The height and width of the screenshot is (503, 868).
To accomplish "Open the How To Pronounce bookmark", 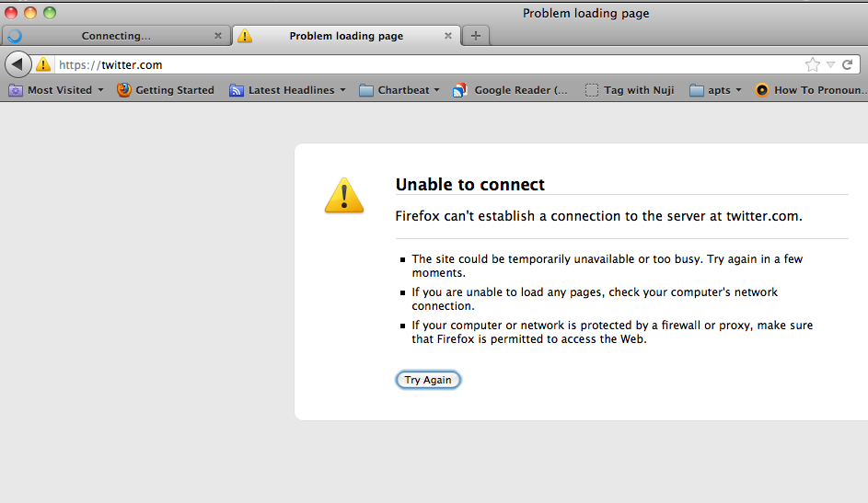I will pyautogui.click(x=811, y=90).
